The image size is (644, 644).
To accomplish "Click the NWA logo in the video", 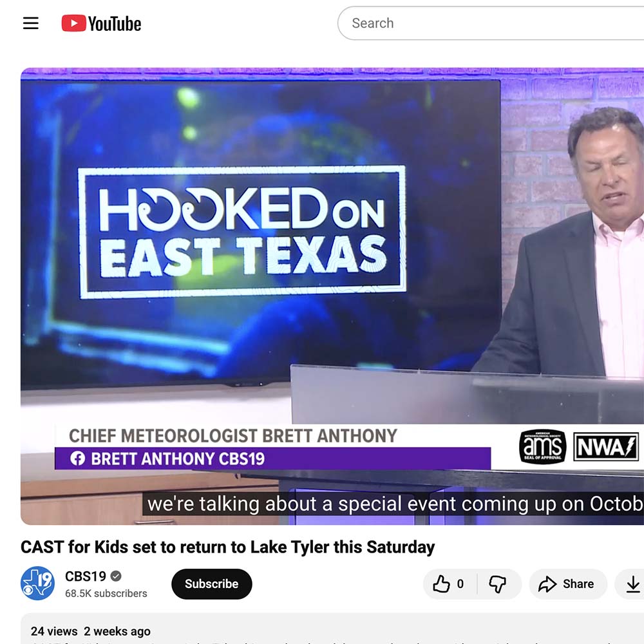I will coord(606,446).
